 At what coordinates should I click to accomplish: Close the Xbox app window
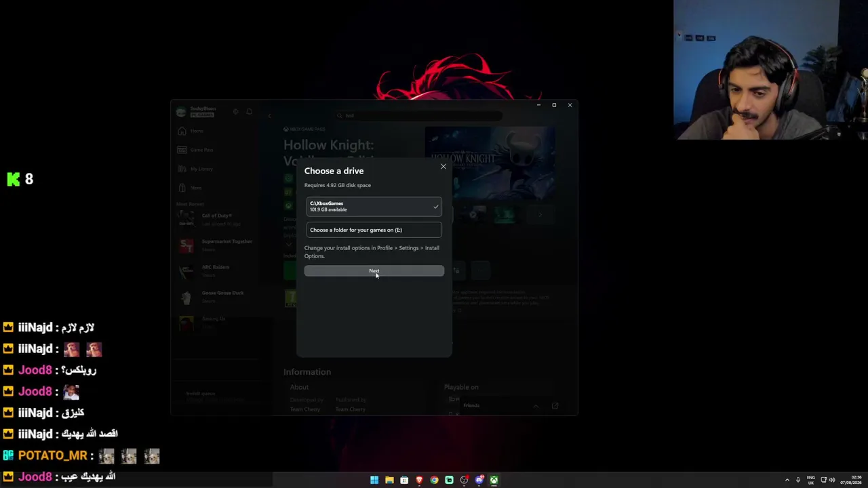(x=570, y=105)
